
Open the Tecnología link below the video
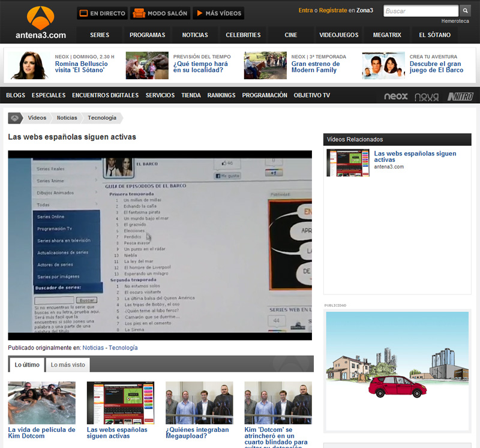[x=123, y=348]
